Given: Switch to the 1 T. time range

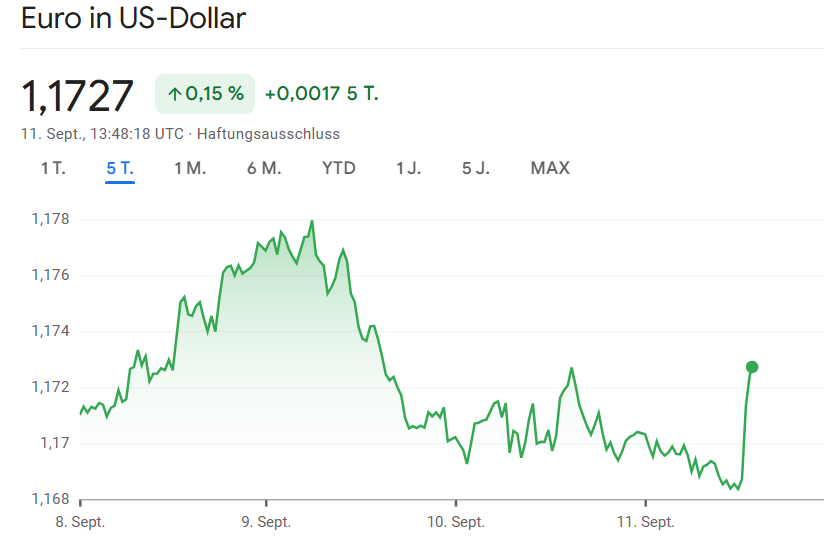Looking at the screenshot, I should pos(53,168).
